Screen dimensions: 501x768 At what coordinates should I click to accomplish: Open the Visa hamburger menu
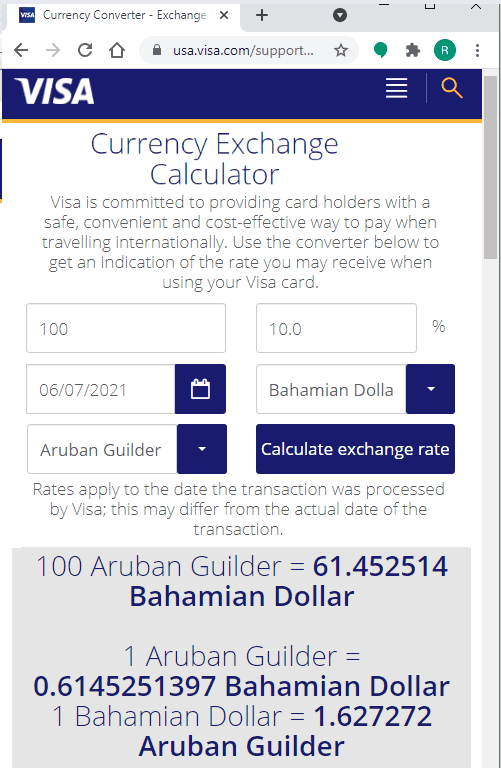[x=396, y=89]
